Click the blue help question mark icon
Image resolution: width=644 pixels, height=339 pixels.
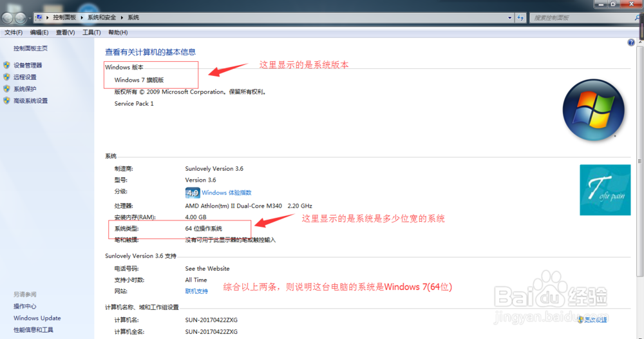tap(631, 43)
